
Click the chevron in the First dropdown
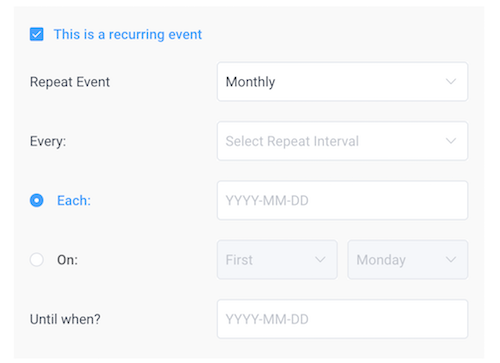coord(320,260)
